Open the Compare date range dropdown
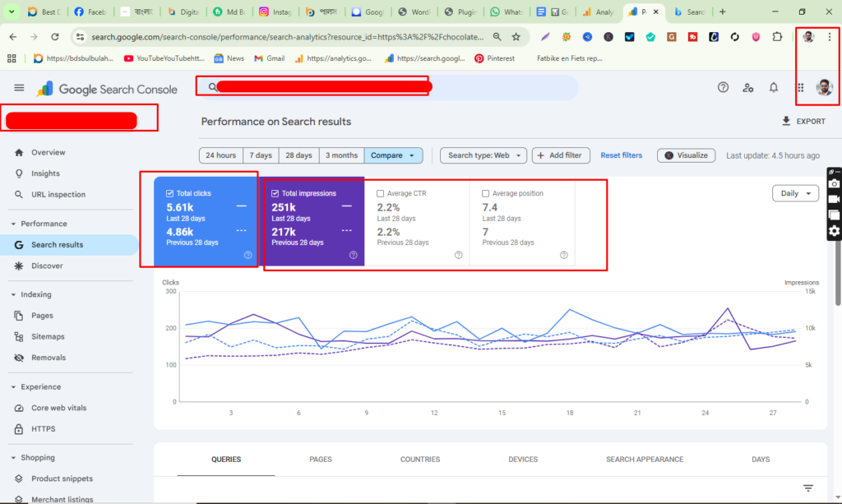The width and height of the screenshot is (842, 504). (393, 155)
